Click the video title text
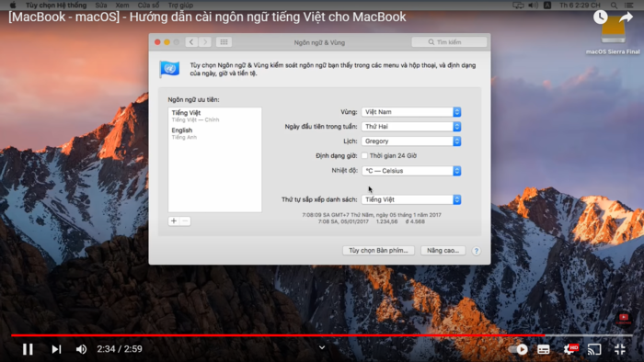The width and height of the screenshot is (644, 362). (x=207, y=17)
